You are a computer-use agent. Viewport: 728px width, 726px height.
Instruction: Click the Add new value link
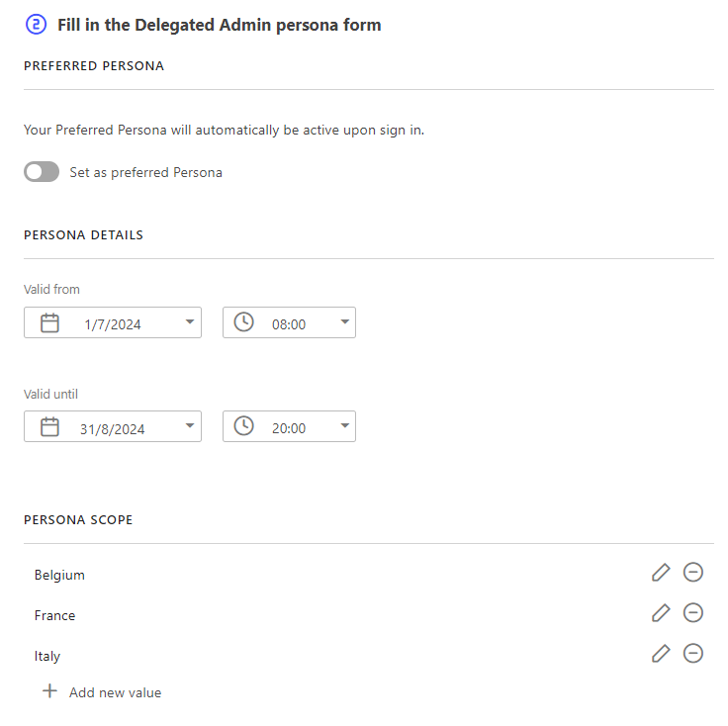[x=115, y=692]
